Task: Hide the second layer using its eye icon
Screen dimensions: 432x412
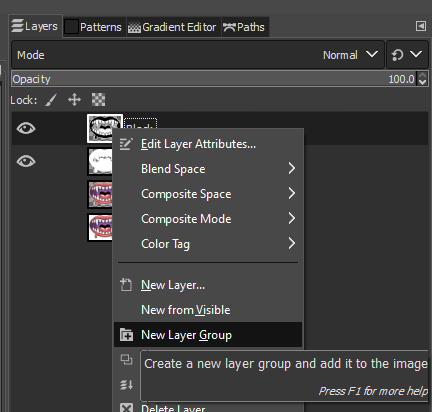Action: coord(26,161)
